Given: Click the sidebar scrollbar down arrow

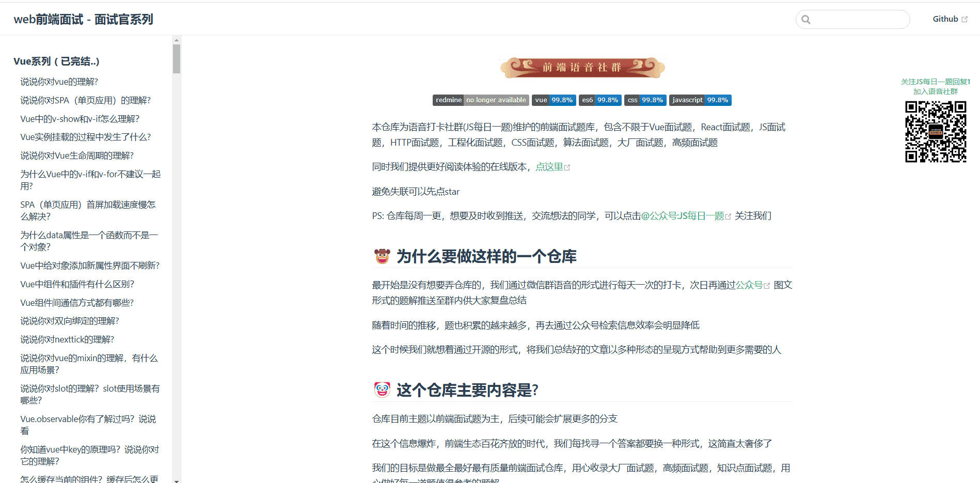Looking at the screenshot, I should pyautogui.click(x=177, y=480).
